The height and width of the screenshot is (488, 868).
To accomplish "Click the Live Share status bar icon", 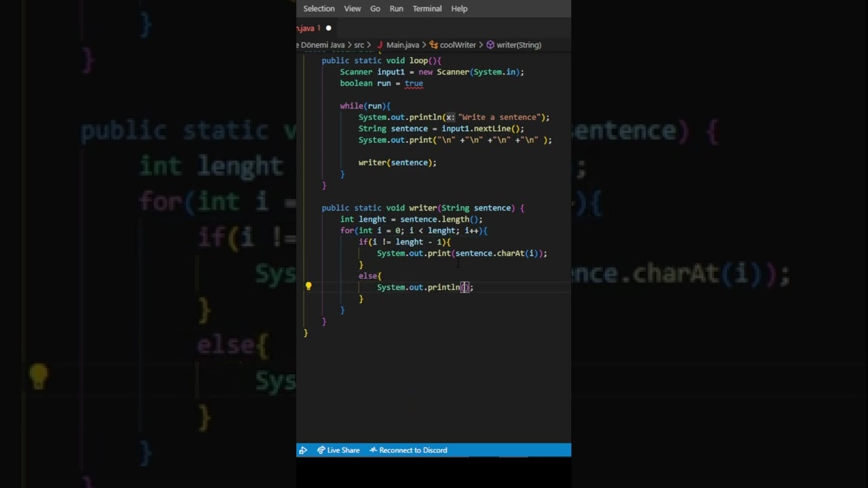I will coord(321,450).
